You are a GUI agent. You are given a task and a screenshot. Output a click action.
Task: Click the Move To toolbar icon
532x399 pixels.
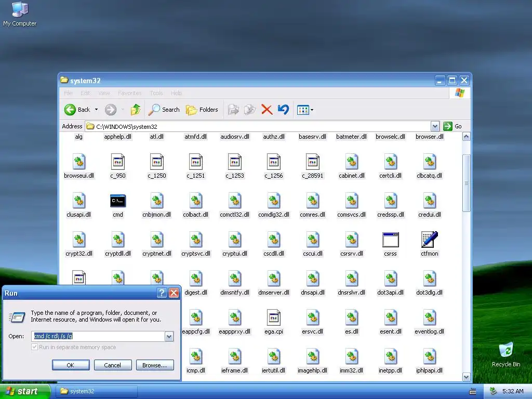click(233, 110)
